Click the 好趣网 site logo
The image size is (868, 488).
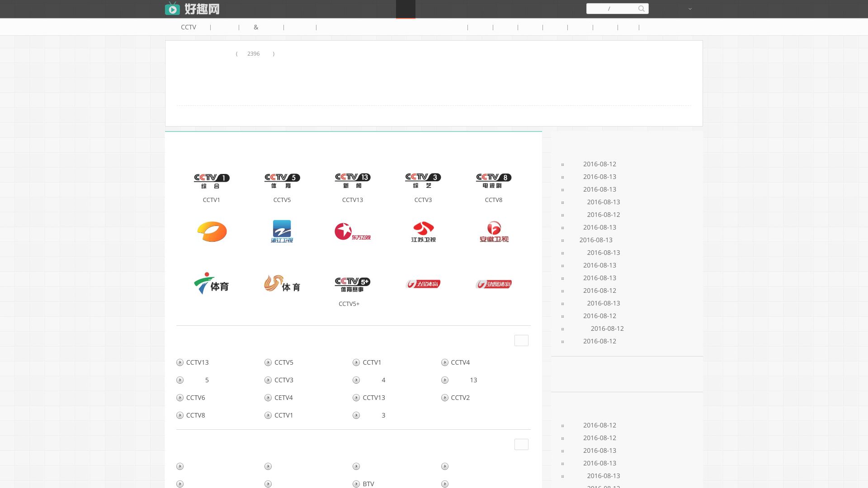pyautogui.click(x=192, y=9)
